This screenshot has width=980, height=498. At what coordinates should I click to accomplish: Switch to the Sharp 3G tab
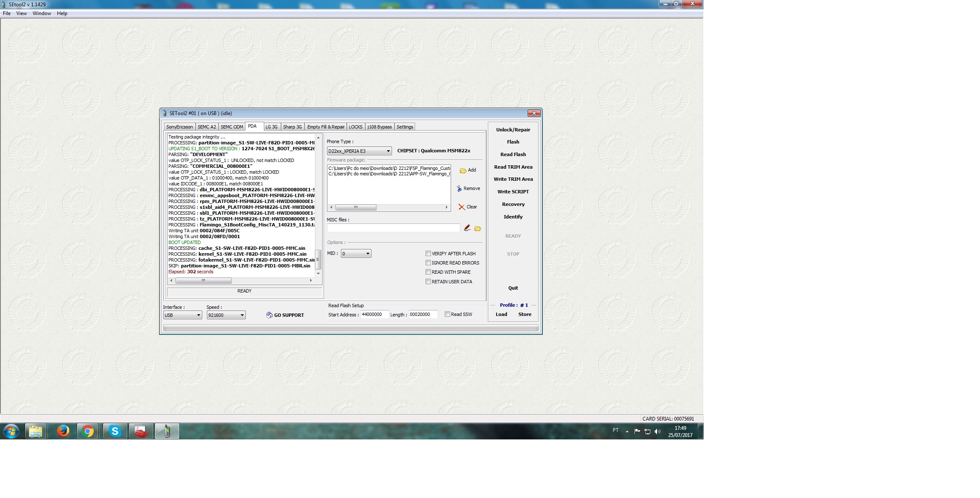pos(292,127)
